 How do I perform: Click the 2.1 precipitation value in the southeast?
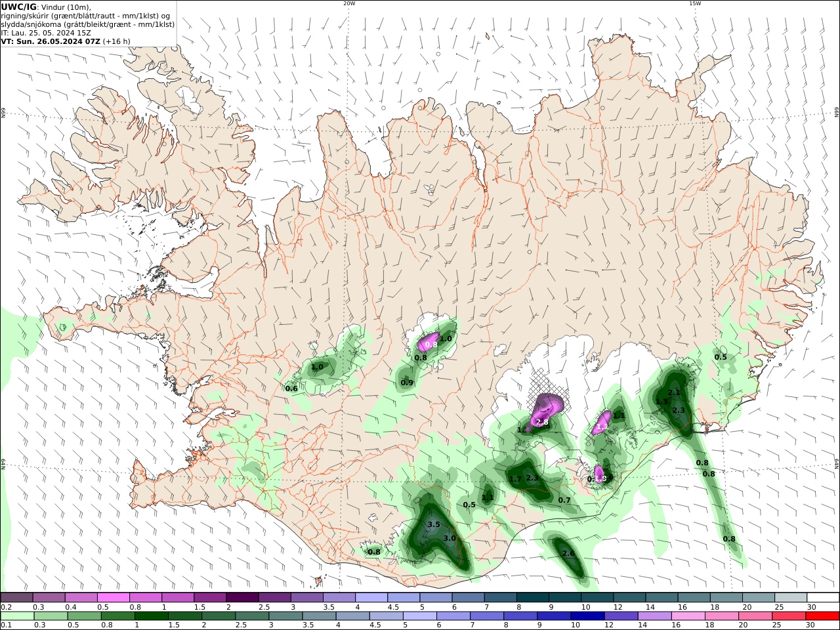(674, 392)
